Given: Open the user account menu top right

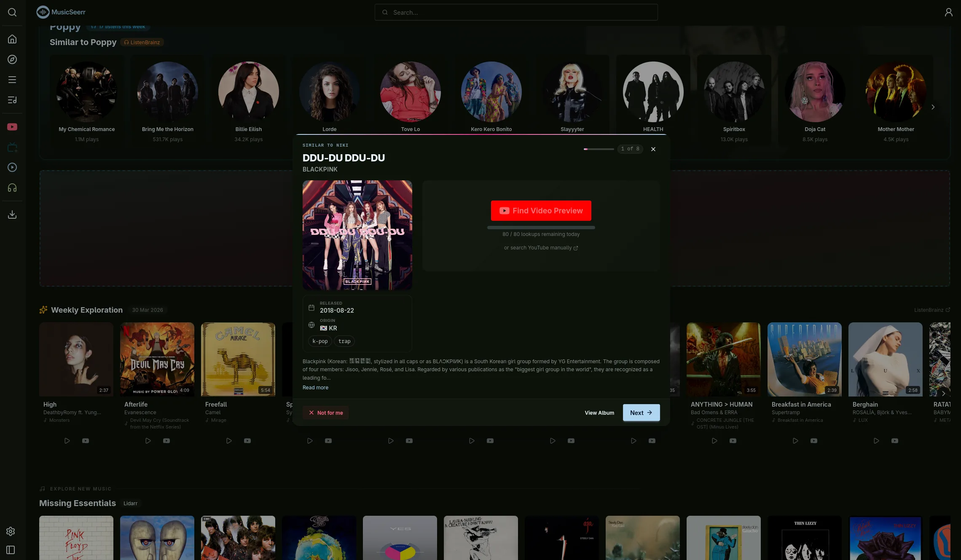Looking at the screenshot, I should pyautogui.click(x=949, y=12).
